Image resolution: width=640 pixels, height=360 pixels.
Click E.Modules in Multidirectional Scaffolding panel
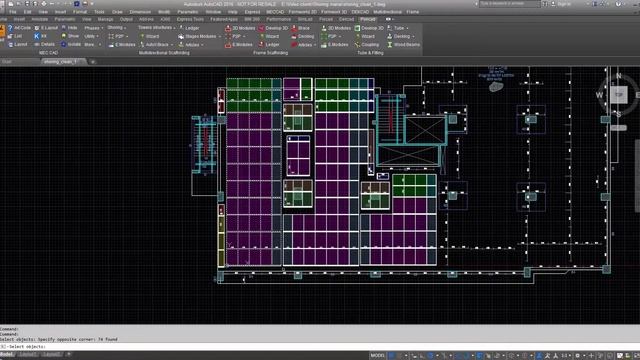tap(122, 45)
